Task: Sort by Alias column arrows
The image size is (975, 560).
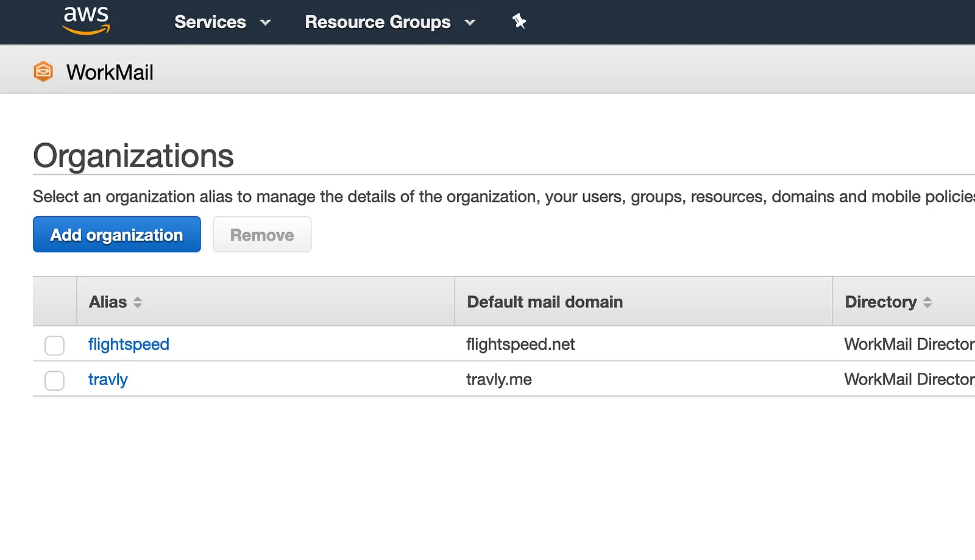Action: tap(138, 302)
